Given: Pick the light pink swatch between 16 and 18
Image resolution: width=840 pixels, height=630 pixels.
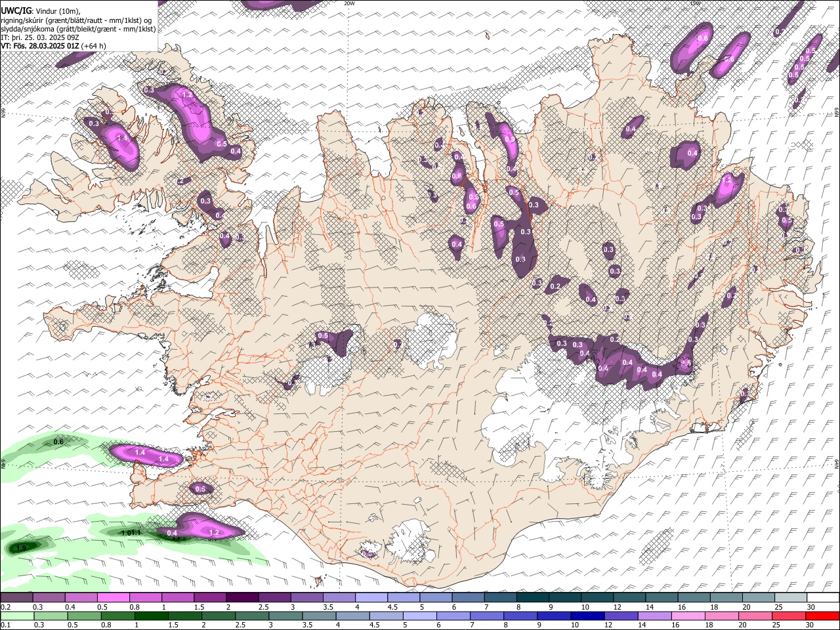Looking at the screenshot, I should (x=688, y=616).
